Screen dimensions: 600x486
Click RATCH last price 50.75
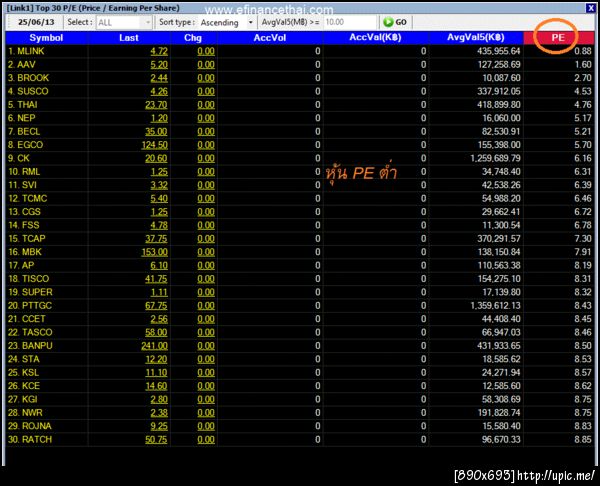pyautogui.click(x=156, y=440)
